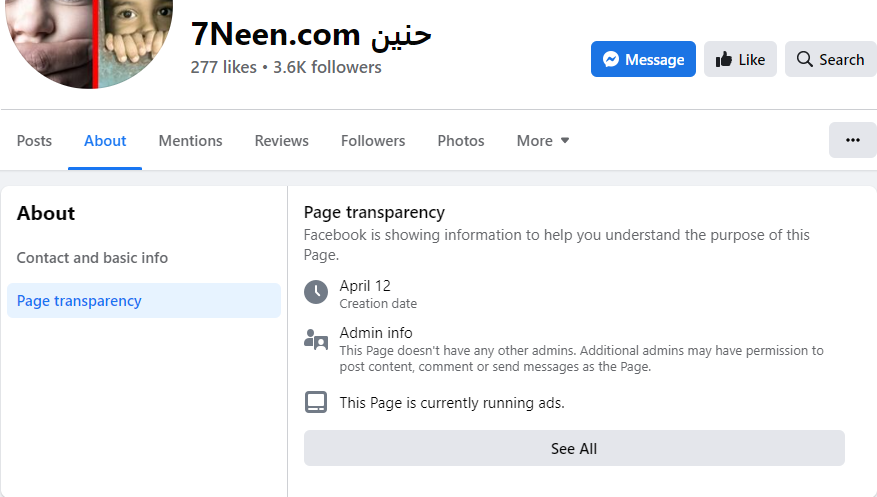Switch to the Posts tab
The width and height of the screenshot is (877, 497).
(34, 141)
